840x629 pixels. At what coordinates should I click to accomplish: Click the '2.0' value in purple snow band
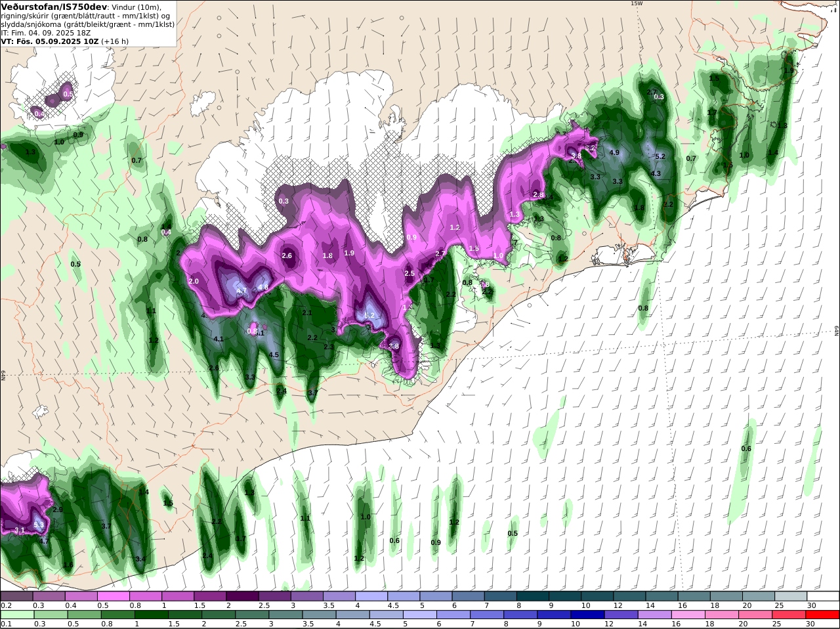[194, 281]
